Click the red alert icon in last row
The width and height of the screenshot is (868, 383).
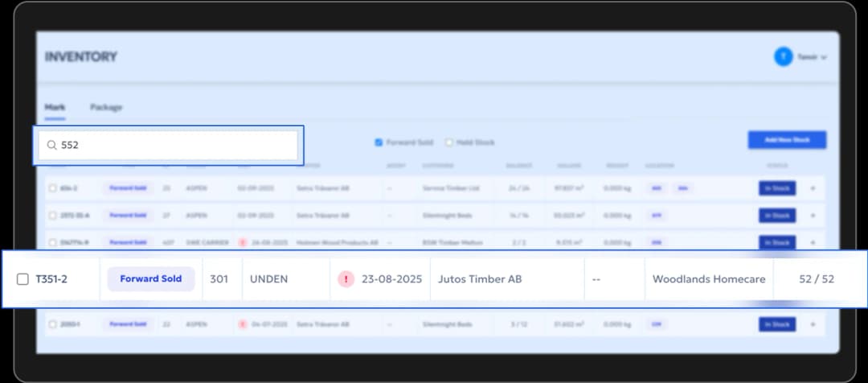point(242,324)
